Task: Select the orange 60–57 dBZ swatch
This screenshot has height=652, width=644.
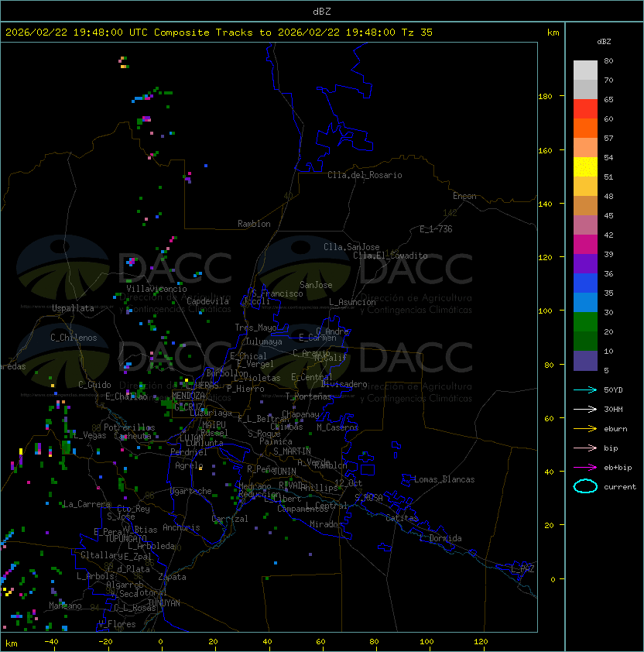Action: click(585, 129)
